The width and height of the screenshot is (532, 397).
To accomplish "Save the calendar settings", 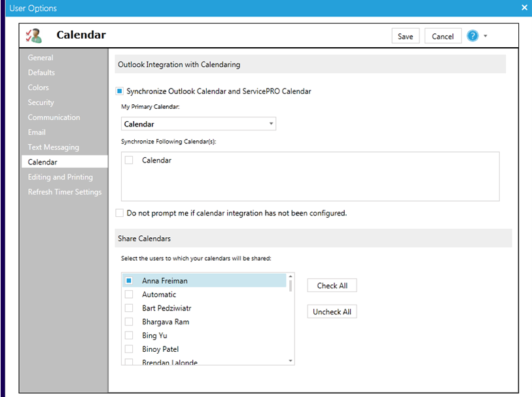I will [405, 36].
